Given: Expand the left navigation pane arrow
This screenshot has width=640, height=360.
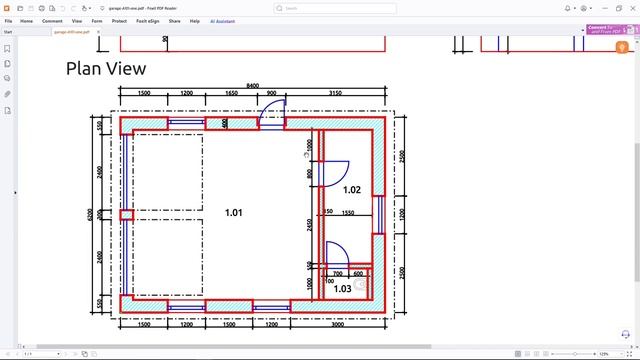Looking at the screenshot, I should [16, 192].
